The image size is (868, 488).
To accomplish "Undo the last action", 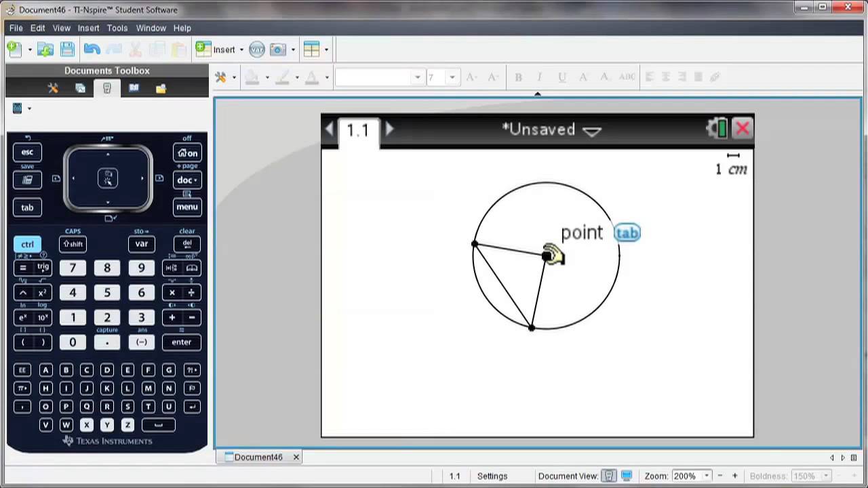I will tap(92, 49).
